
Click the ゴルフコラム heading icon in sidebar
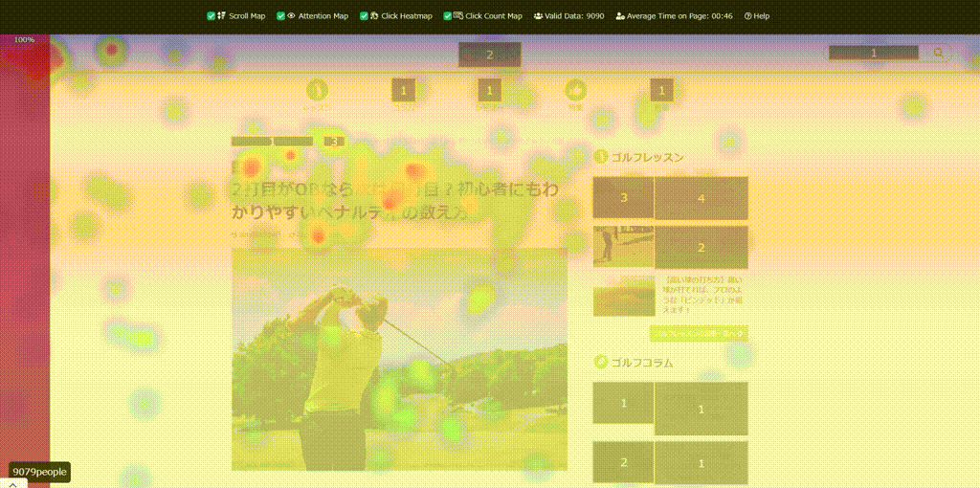coord(601,362)
